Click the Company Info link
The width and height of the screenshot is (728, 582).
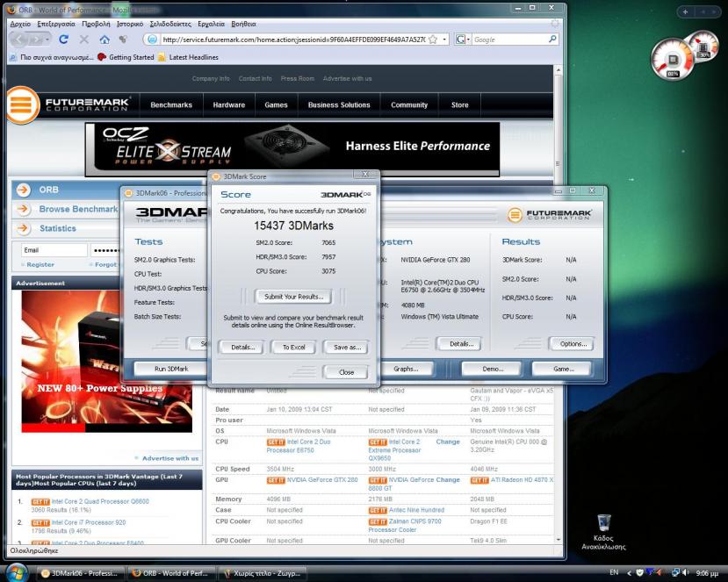pyautogui.click(x=211, y=78)
